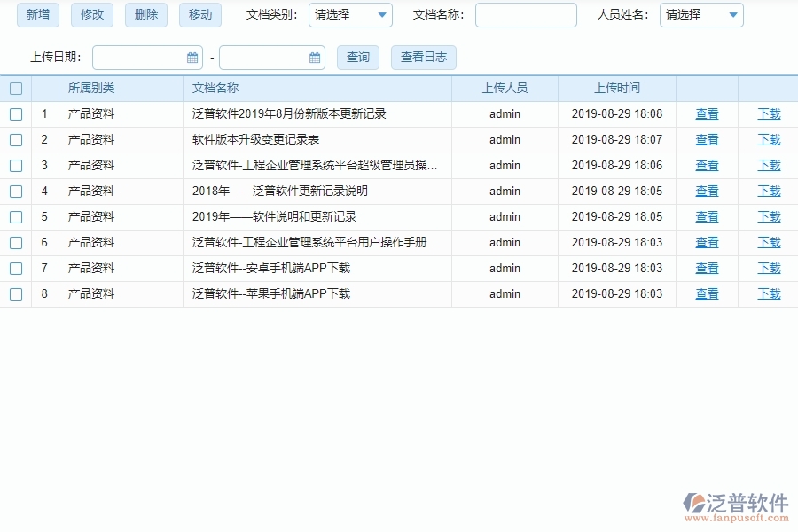Click the 新增 button

(x=37, y=15)
